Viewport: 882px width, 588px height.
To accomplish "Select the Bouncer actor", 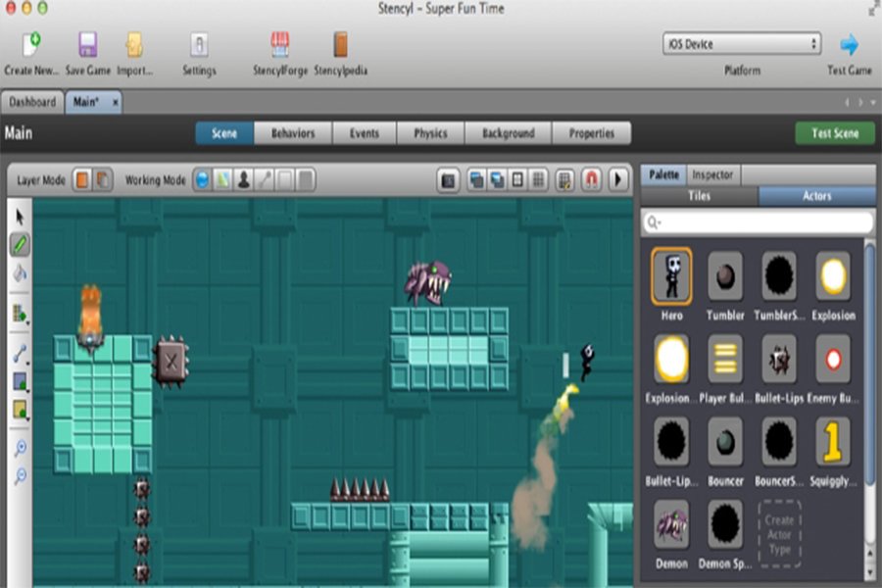I will (725, 442).
